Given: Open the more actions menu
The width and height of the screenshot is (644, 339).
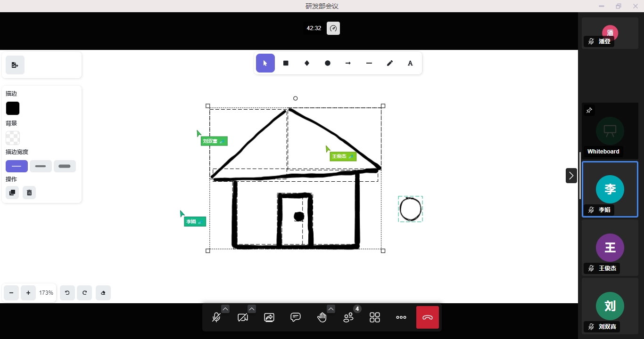Looking at the screenshot, I should coord(401,317).
